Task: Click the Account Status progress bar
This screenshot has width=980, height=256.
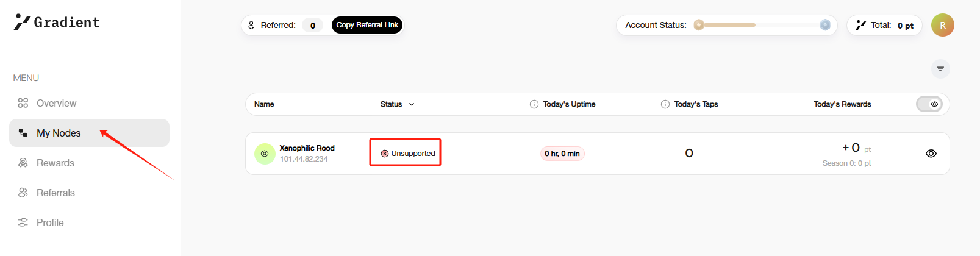Action: pyautogui.click(x=762, y=25)
